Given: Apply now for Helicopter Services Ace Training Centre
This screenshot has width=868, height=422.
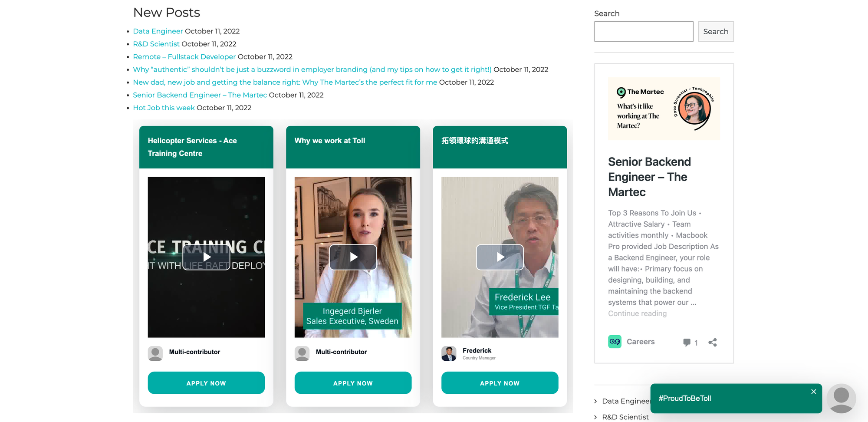Looking at the screenshot, I should [x=206, y=383].
